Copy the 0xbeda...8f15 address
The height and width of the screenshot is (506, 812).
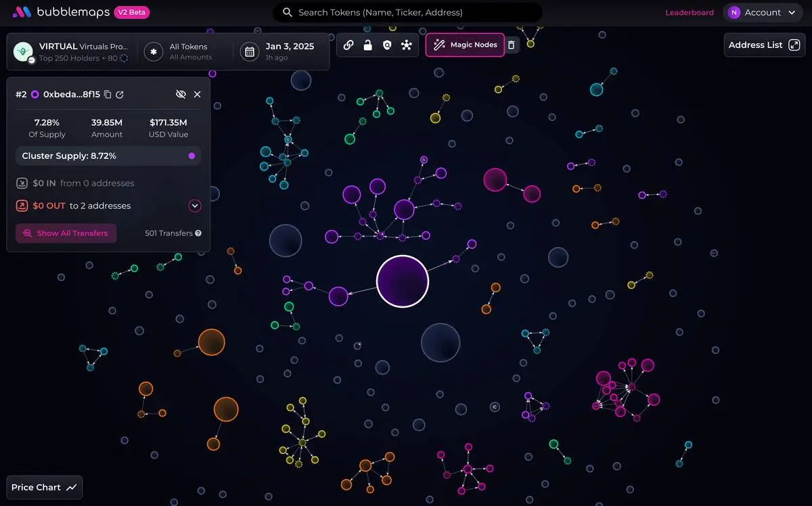(108, 95)
